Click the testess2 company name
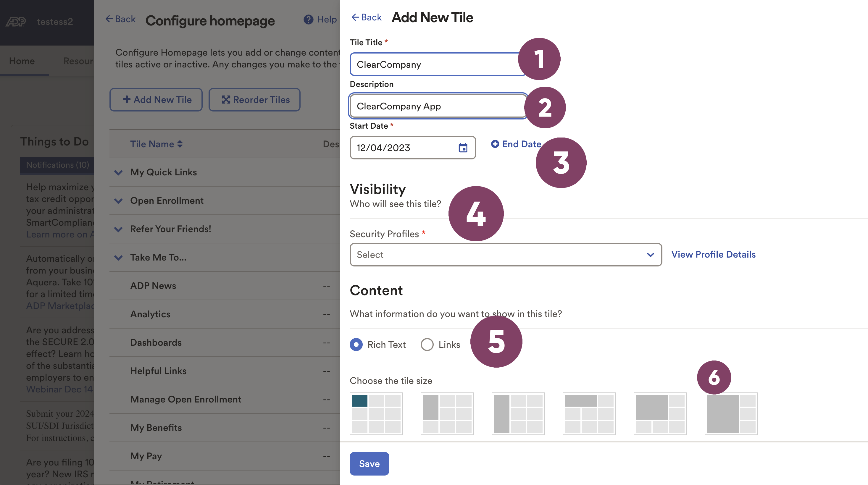Viewport: 868px width, 485px height. coord(55,22)
